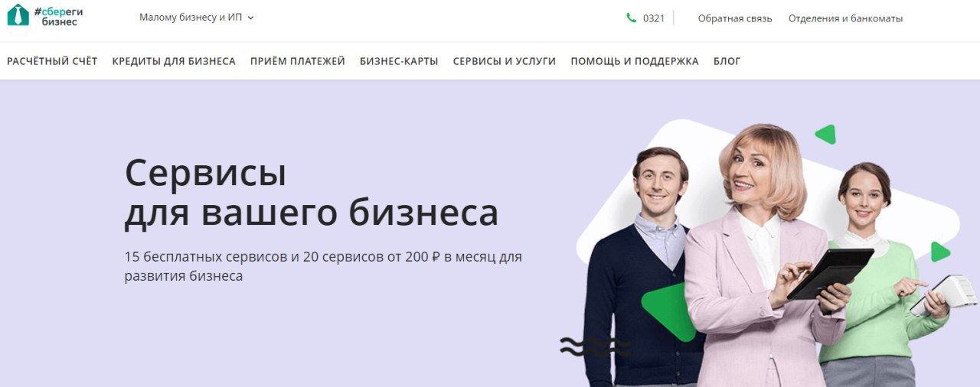Open the Расчётный счёт menu

(52, 61)
